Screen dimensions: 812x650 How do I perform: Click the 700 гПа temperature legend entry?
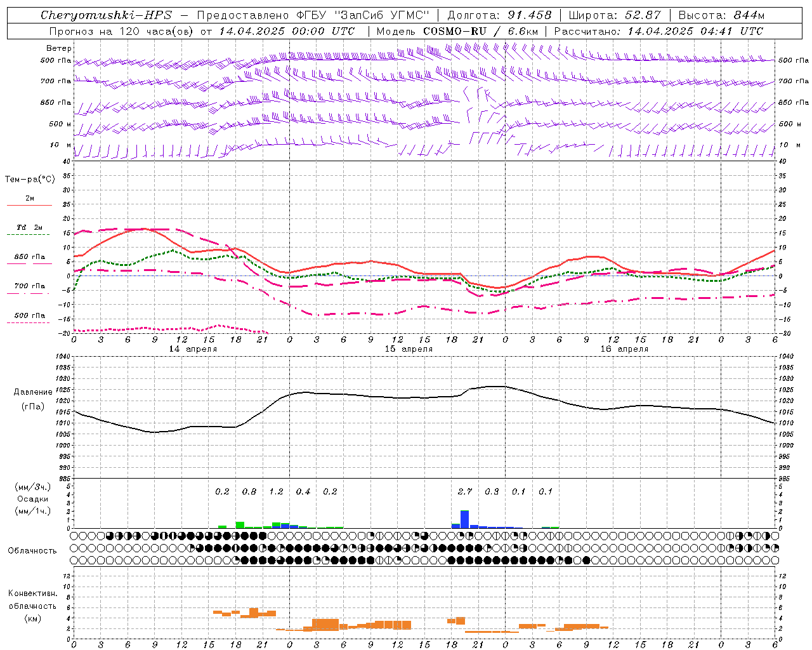[x=29, y=289]
